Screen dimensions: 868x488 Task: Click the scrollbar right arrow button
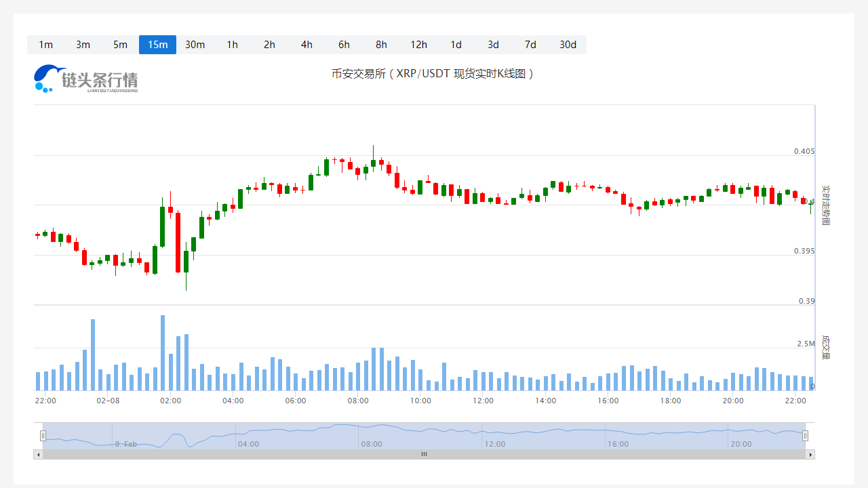(810, 454)
